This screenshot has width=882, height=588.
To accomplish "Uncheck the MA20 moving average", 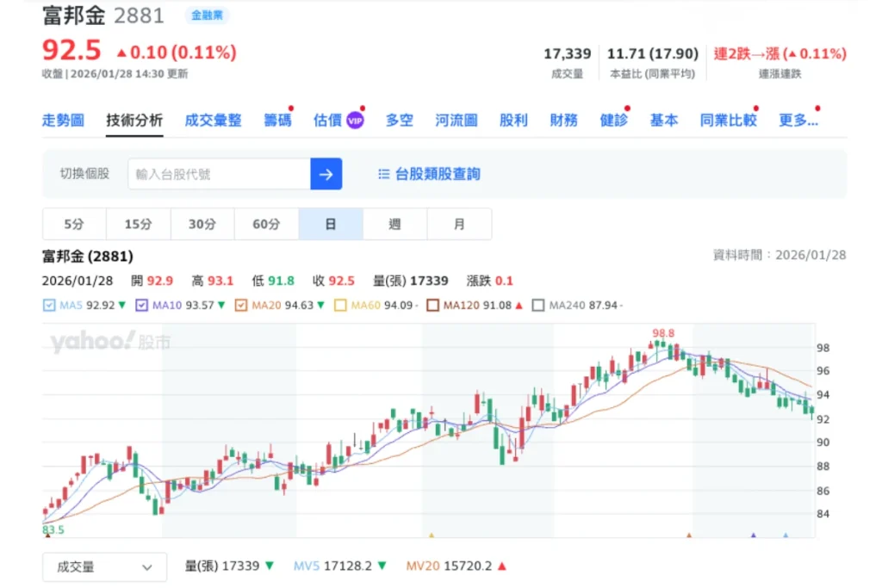I will (241, 306).
